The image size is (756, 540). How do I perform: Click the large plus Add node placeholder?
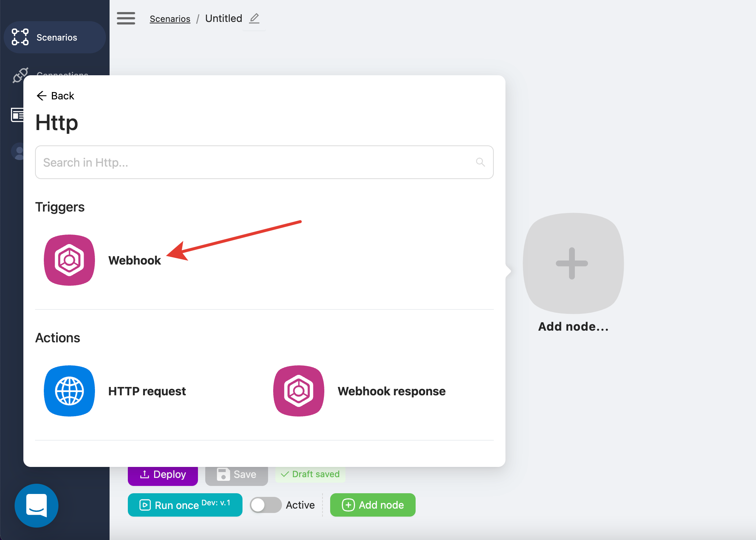(573, 263)
